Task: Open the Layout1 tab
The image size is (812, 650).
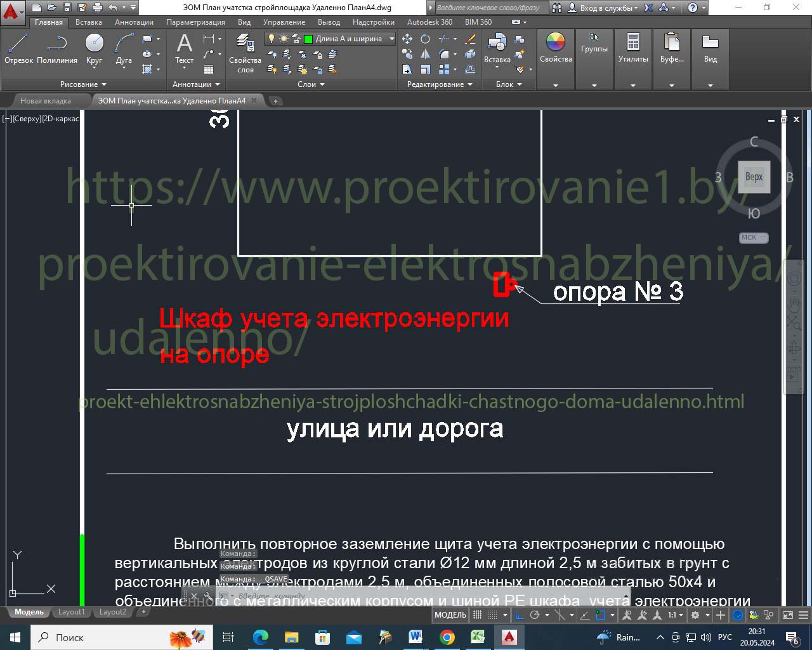Action: point(71,612)
